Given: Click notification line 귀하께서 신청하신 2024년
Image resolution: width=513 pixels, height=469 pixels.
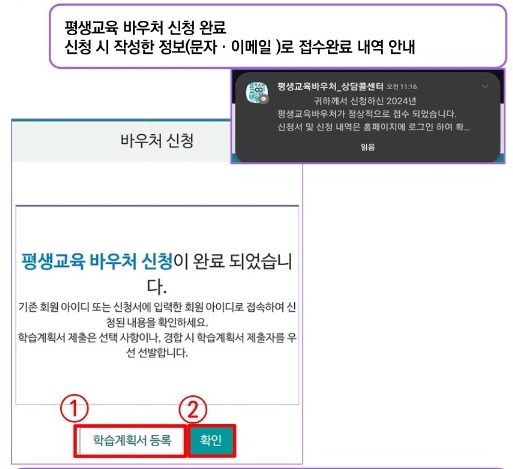Looking at the screenshot, I should click(365, 101).
